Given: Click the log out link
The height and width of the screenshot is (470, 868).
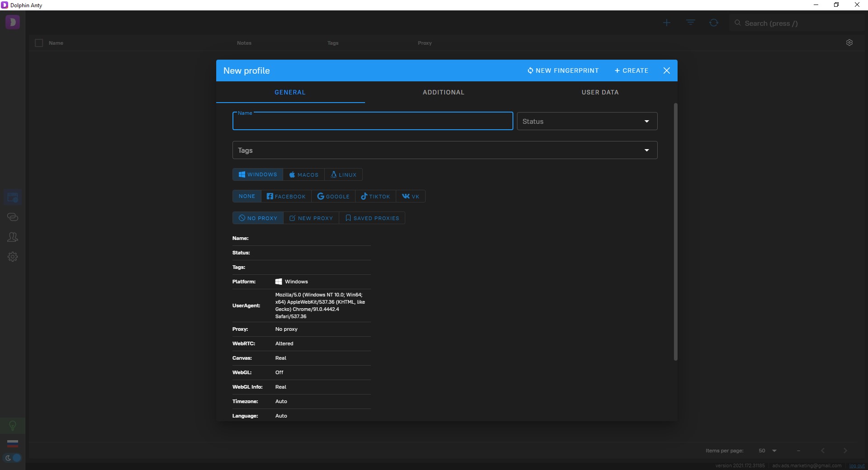Looking at the screenshot, I should (x=857, y=465).
